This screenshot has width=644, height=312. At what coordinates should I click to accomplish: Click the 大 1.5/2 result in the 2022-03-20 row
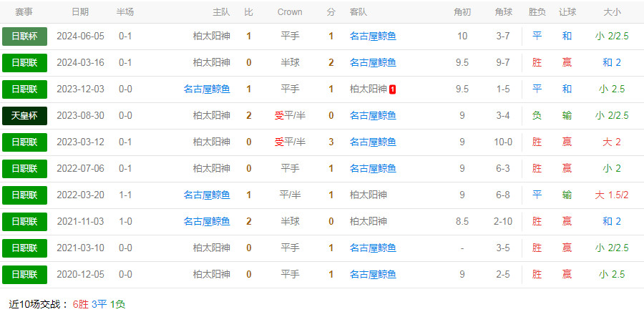(x=612, y=195)
